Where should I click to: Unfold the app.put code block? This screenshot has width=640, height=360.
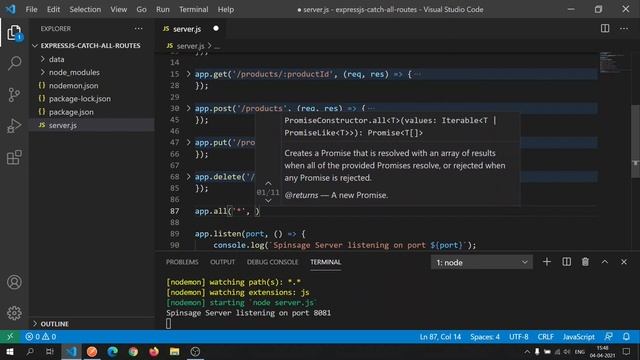pyautogui.click(x=189, y=142)
